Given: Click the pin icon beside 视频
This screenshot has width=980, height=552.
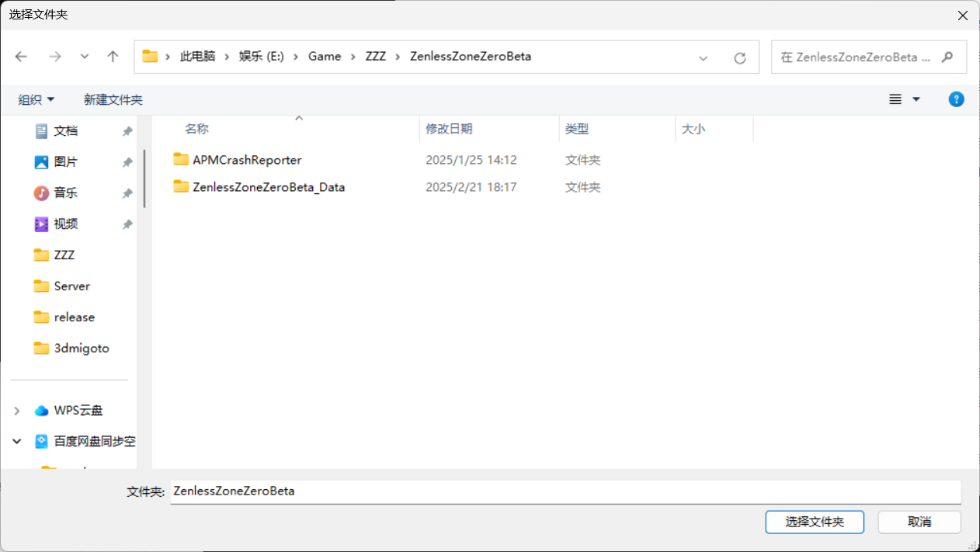Looking at the screenshot, I should [x=127, y=224].
